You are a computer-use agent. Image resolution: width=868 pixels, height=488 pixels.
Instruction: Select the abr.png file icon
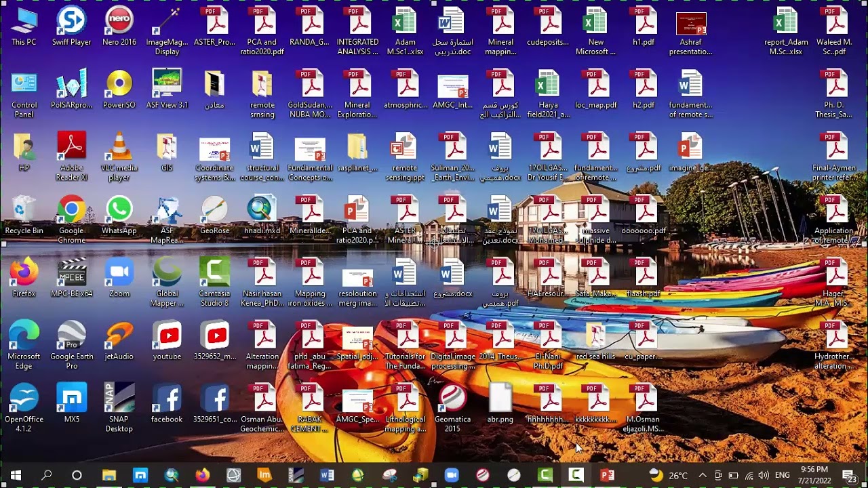pos(500,404)
